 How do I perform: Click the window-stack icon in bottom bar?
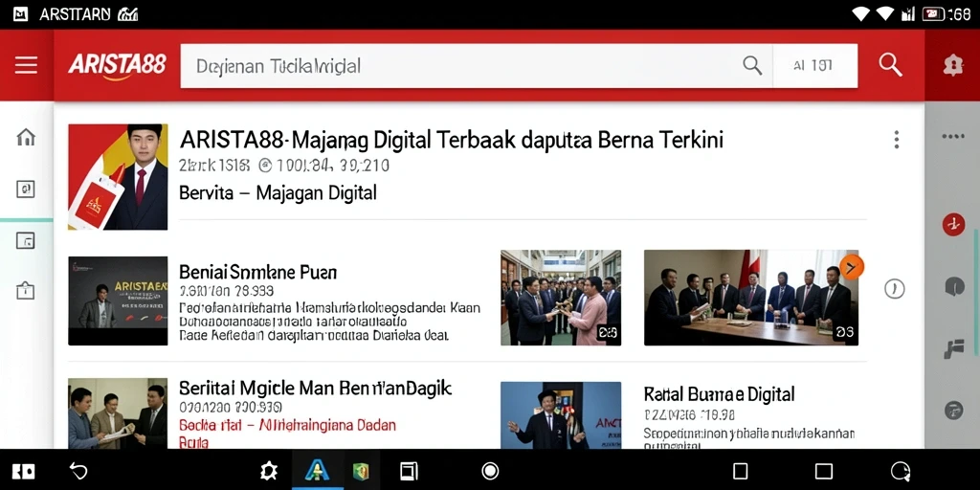[409, 471]
